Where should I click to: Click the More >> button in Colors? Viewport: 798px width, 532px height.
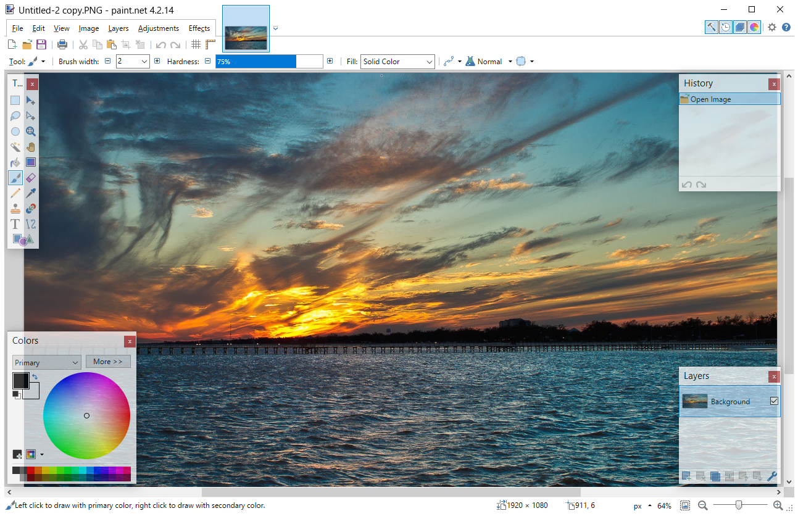[x=108, y=362]
